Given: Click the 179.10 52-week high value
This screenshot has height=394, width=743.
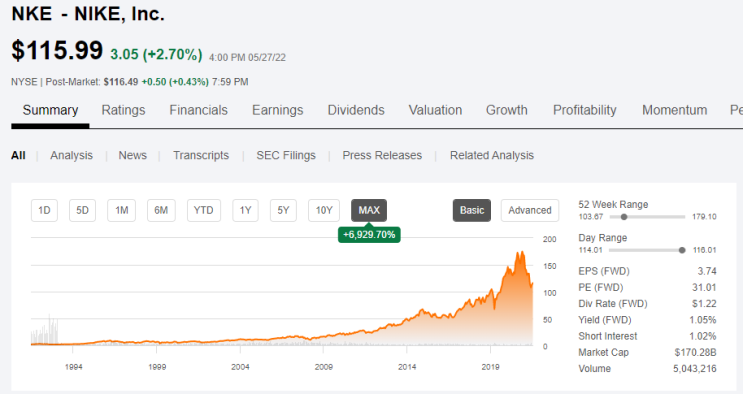Looking at the screenshot, I should coord(705,217).
